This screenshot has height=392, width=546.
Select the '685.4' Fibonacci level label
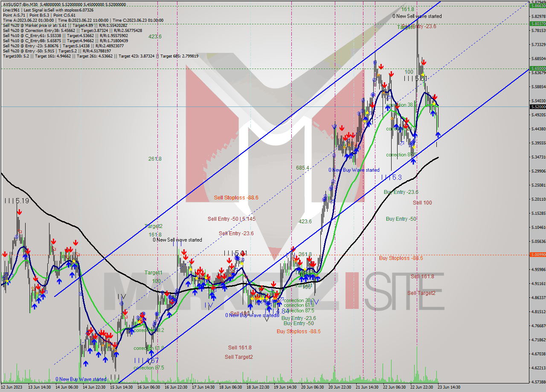302,168
